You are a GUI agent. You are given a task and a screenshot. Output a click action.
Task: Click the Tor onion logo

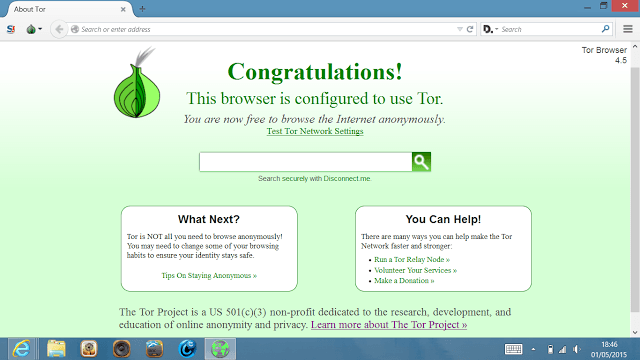[137, 82]
